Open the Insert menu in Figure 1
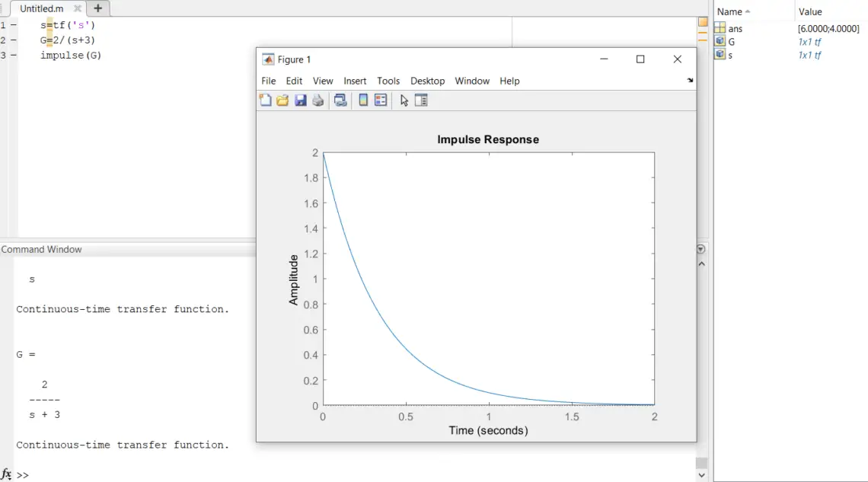The height and width of the screenshot is (482, 868). coord(355,80)
